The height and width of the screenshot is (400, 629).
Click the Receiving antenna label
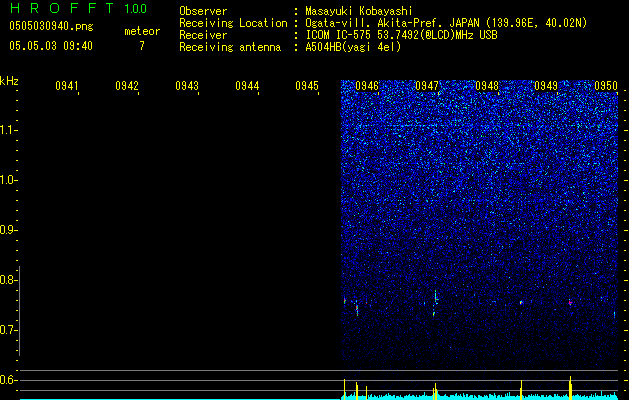click(230, 47)
